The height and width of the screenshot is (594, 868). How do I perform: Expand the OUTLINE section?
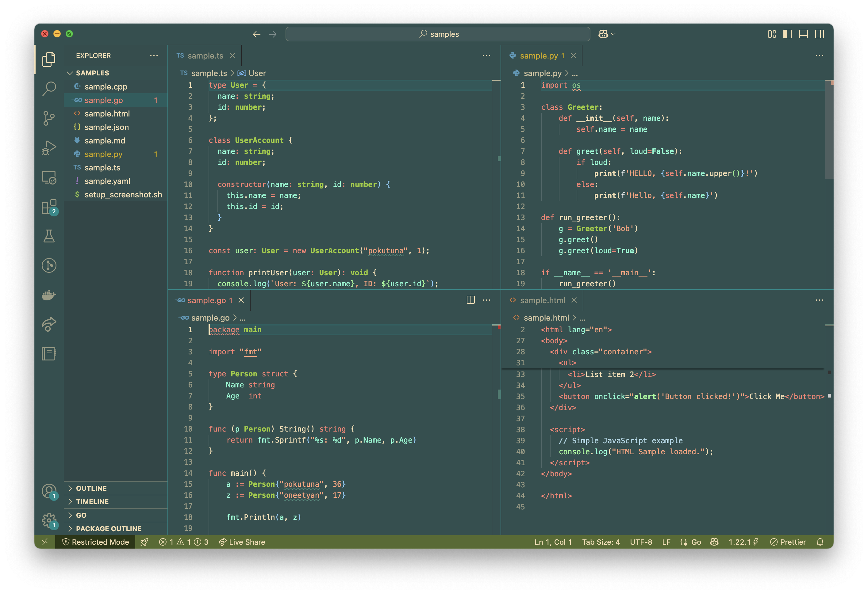(91, 488)
